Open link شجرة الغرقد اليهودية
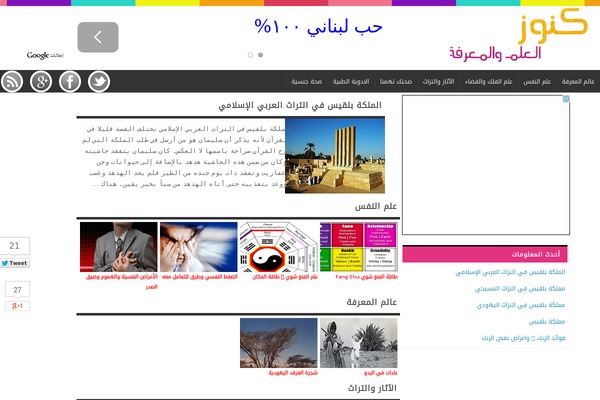Image resolution: width=600 pixels, height=400 pixels. point(293,373)
